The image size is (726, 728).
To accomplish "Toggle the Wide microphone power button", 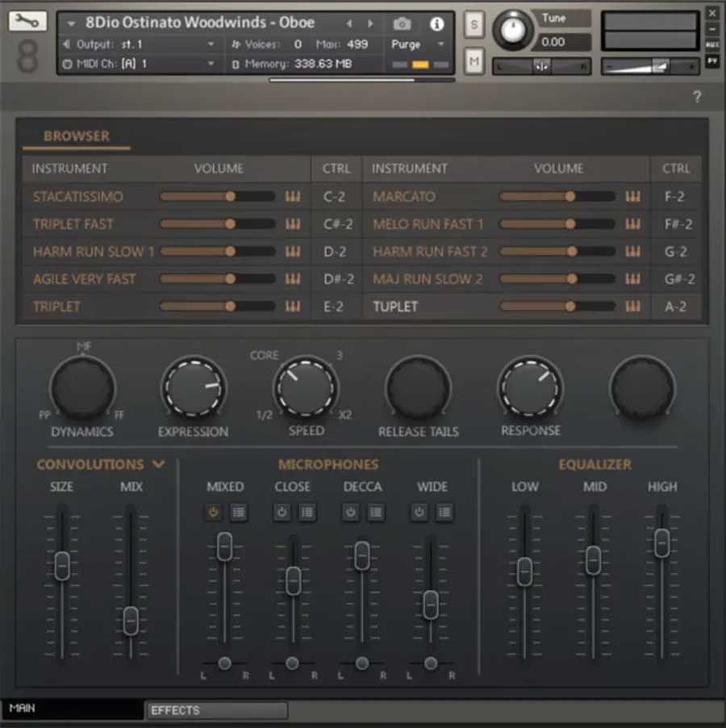I will (419, 513).
